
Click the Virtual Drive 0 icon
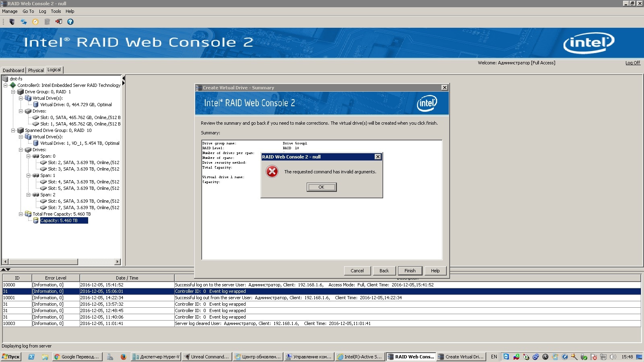(x=36, y=105)
